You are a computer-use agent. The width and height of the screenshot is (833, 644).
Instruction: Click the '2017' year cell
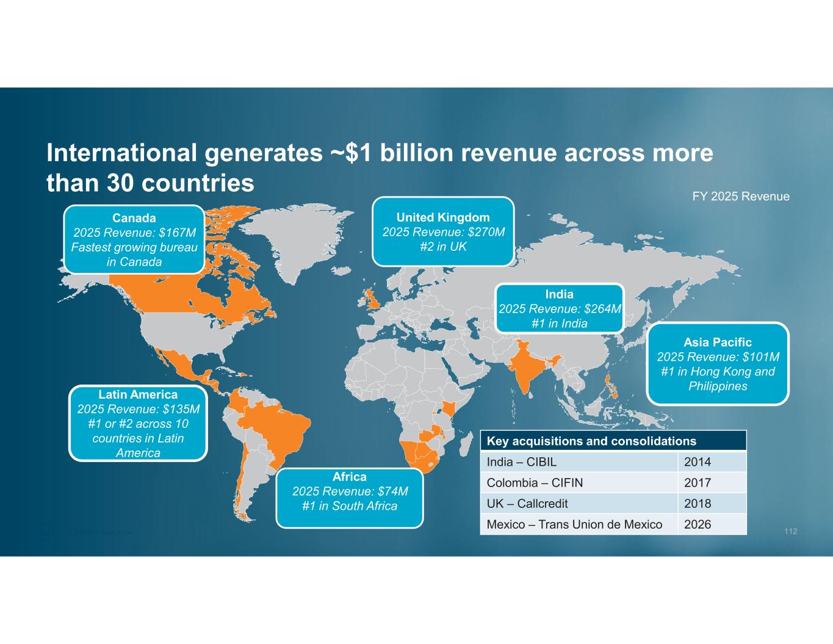coord(712,483)
